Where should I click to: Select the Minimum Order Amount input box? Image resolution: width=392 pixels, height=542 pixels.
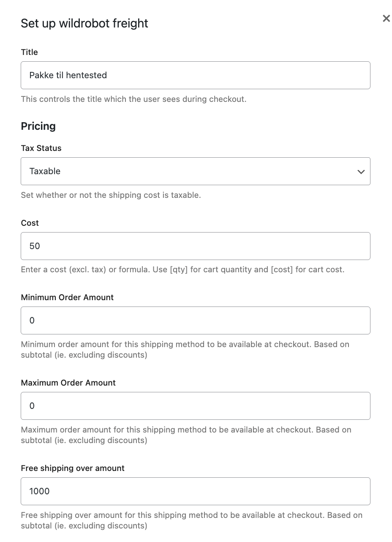click(x=195, y=320)
